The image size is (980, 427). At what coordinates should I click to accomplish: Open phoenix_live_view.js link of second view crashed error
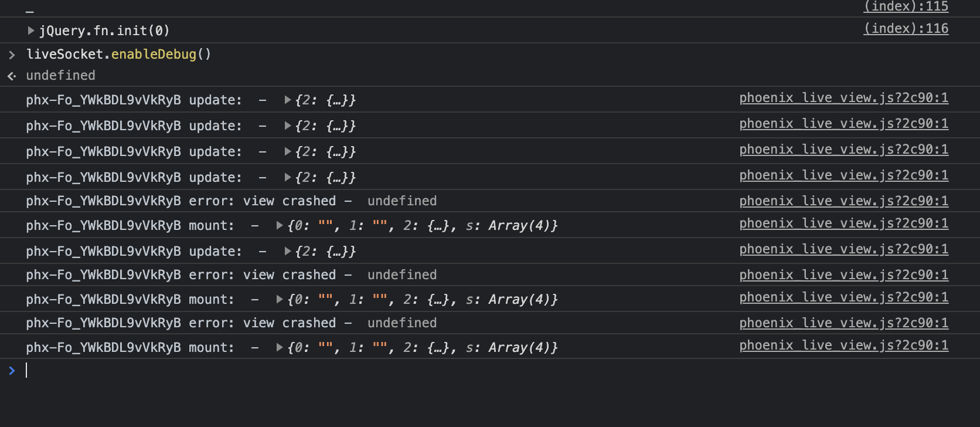click(844, 275)
